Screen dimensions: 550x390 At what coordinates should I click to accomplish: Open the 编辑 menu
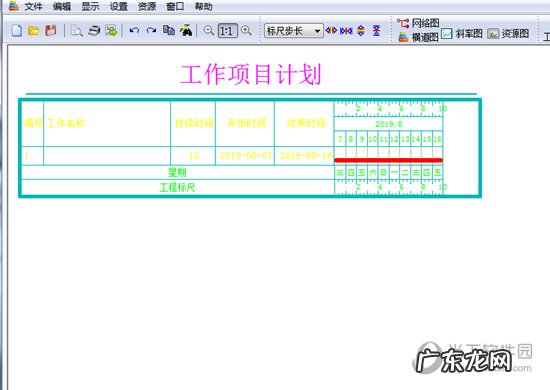click(62, 6)
